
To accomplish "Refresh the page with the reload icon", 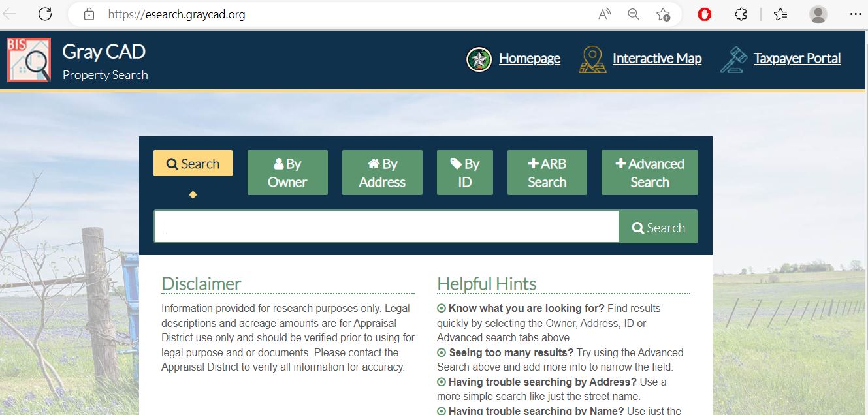I will tap(44, 14).
